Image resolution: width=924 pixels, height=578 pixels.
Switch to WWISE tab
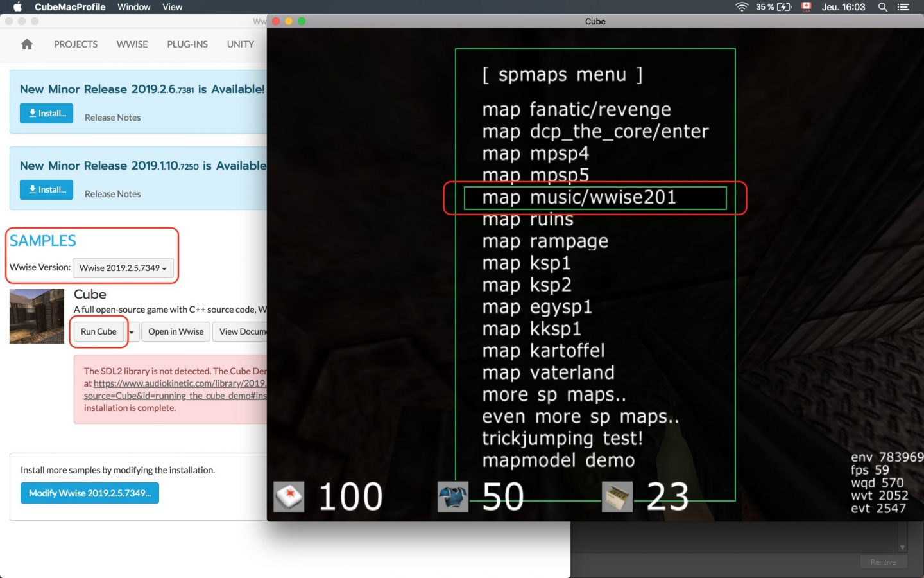(x=132, y=44)
